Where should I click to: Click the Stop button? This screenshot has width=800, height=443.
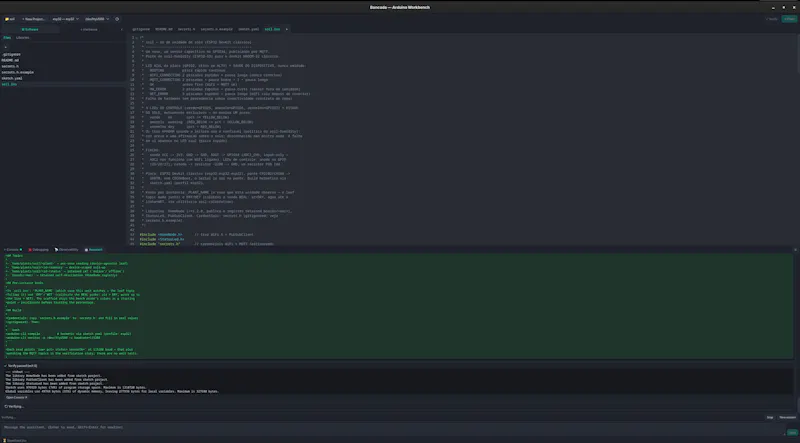point(770,417)
